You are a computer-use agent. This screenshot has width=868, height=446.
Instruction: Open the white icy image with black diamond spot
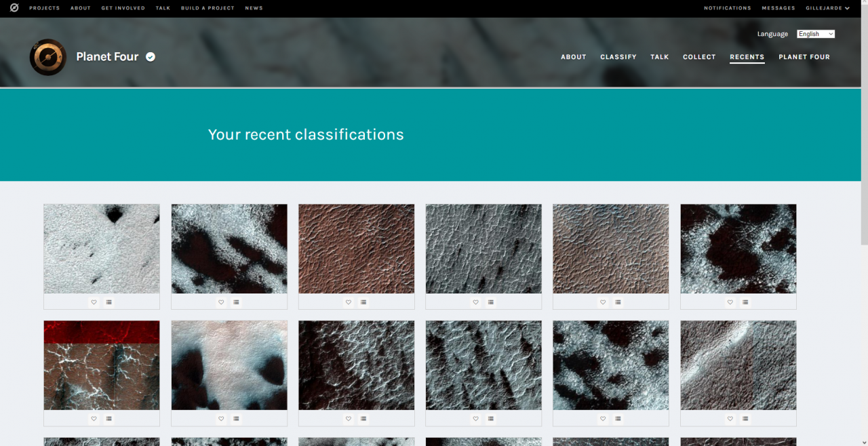click(x=102, y=249)
